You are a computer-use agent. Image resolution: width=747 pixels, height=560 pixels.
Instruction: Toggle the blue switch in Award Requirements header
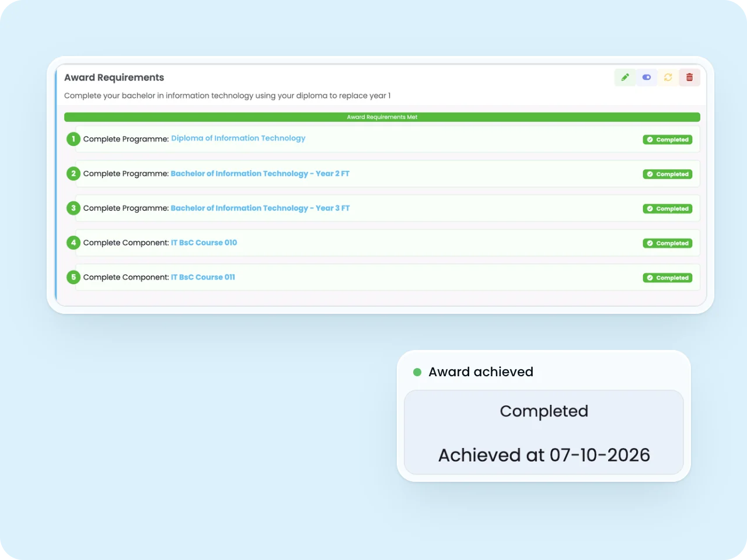647,78
